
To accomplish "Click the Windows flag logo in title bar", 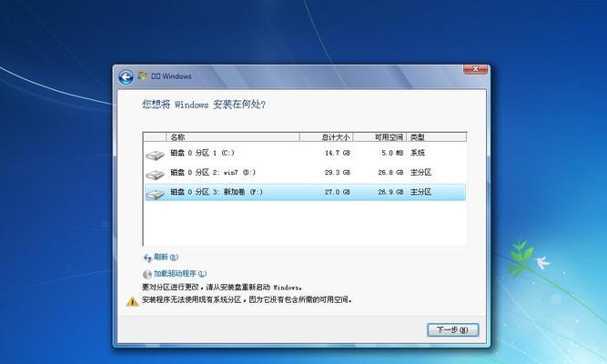I will click(142, 76).
